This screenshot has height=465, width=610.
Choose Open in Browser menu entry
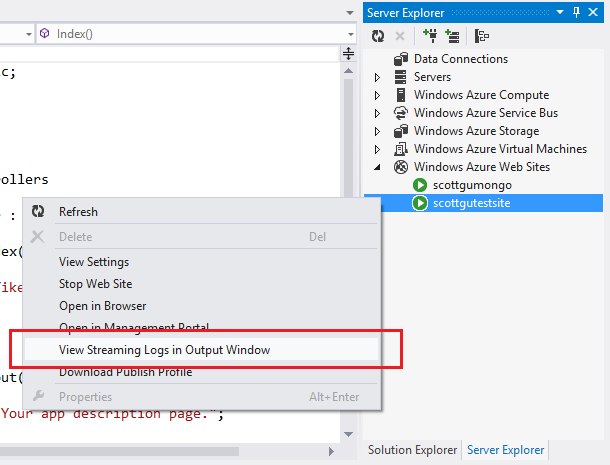pos(201,306)
